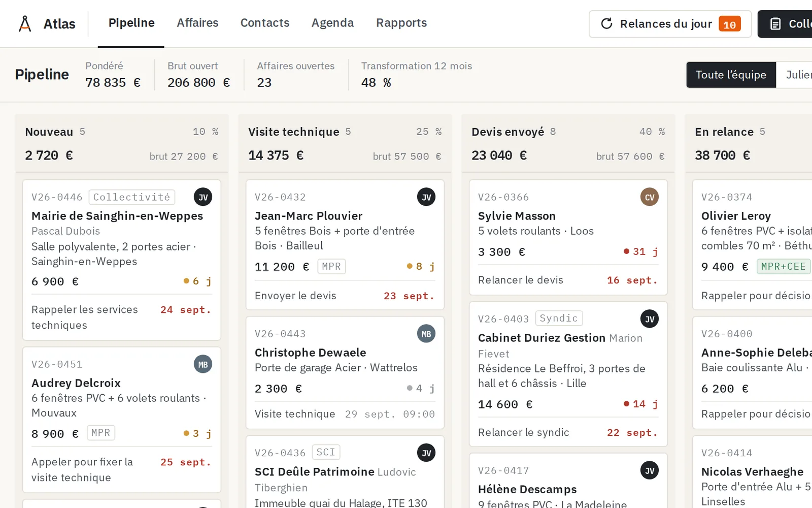Click the Relancer le syndic action
Viewport: 812px width, 508px height.
(x=523, y=432)
